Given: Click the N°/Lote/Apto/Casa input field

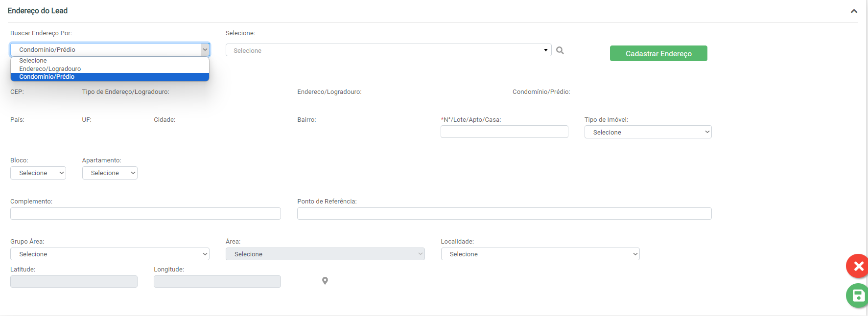Looking at the screenshot, I should point(504,132).
